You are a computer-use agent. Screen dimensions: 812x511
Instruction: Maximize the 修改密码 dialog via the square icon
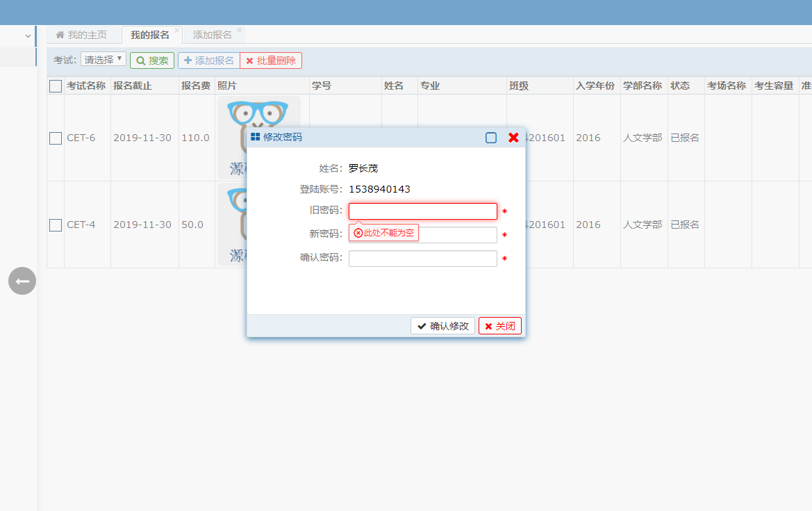click(491, 138)
